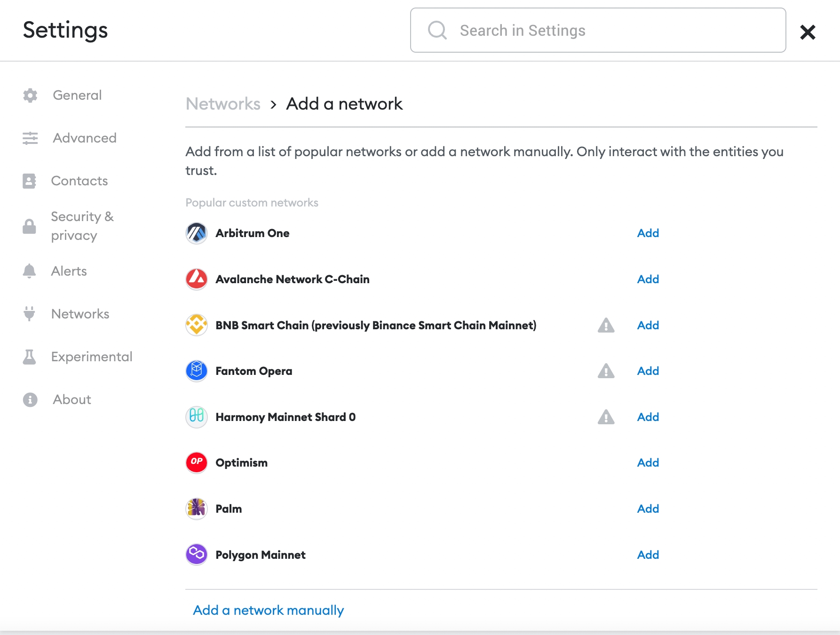Click the Palm network logo
Image resolution: width=840 pixels, height=635 pixels.
point(197,508)
